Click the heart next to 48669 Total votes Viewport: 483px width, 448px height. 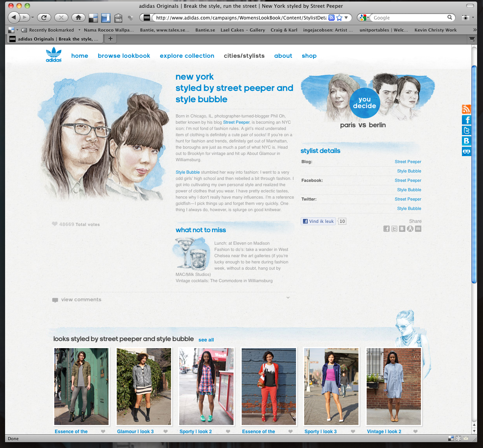[x=55, y=224]
